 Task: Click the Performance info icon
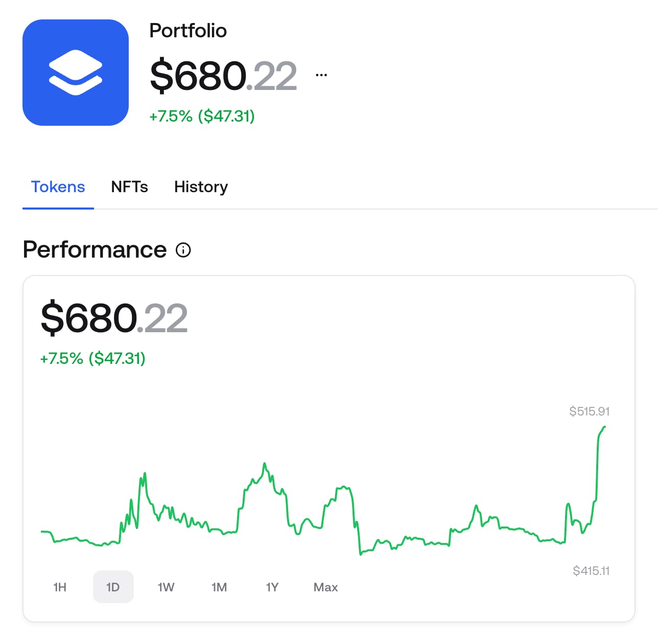pos(183,250)
